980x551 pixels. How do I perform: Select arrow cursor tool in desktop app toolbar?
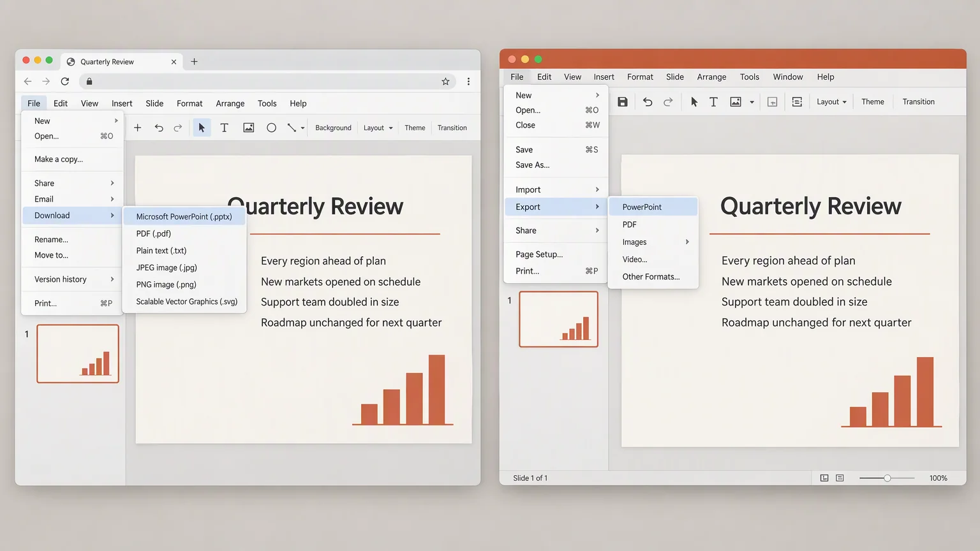694,101
